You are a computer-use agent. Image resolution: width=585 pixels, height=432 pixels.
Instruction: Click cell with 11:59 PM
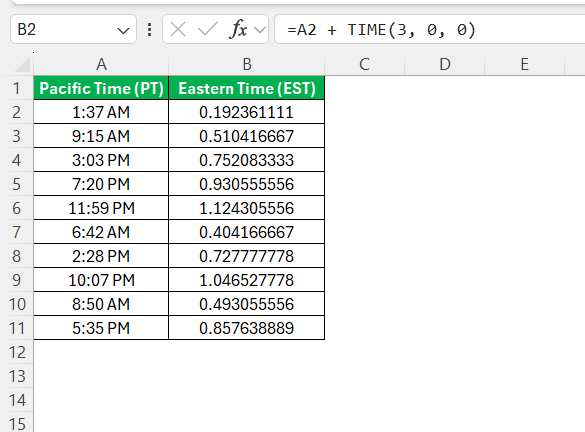[x=101, y=208]
